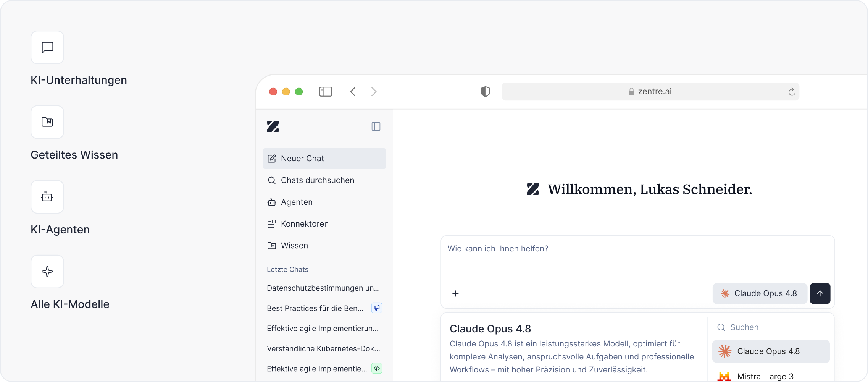Click the Geteiltes Wissen label

pyautogui.click(x=74, y=155)
